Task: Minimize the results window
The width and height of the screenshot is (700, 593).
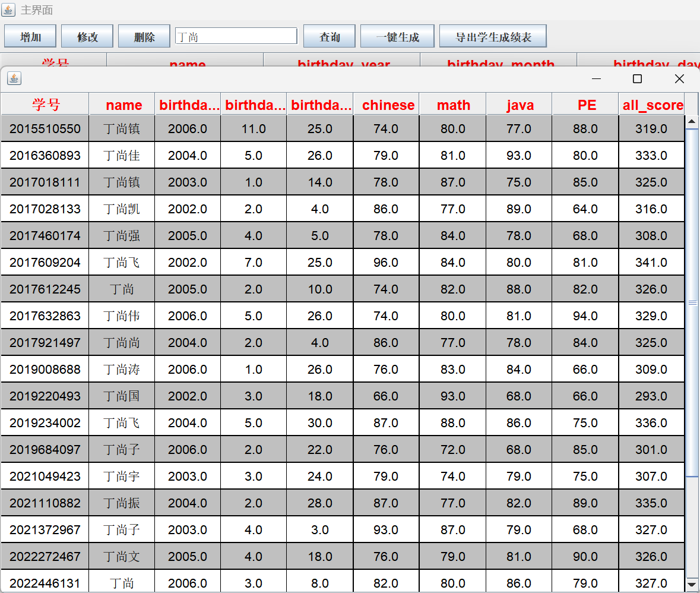Action: (597, 79)
